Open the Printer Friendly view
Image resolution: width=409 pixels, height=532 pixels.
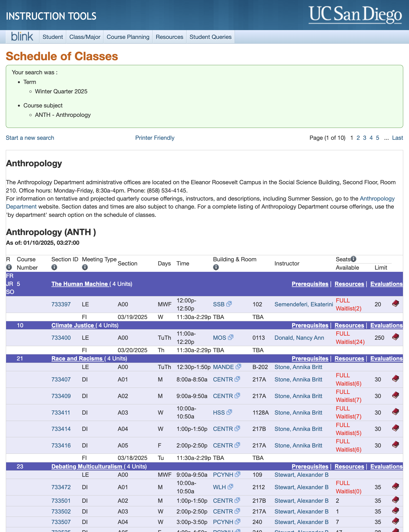(155, 138)
